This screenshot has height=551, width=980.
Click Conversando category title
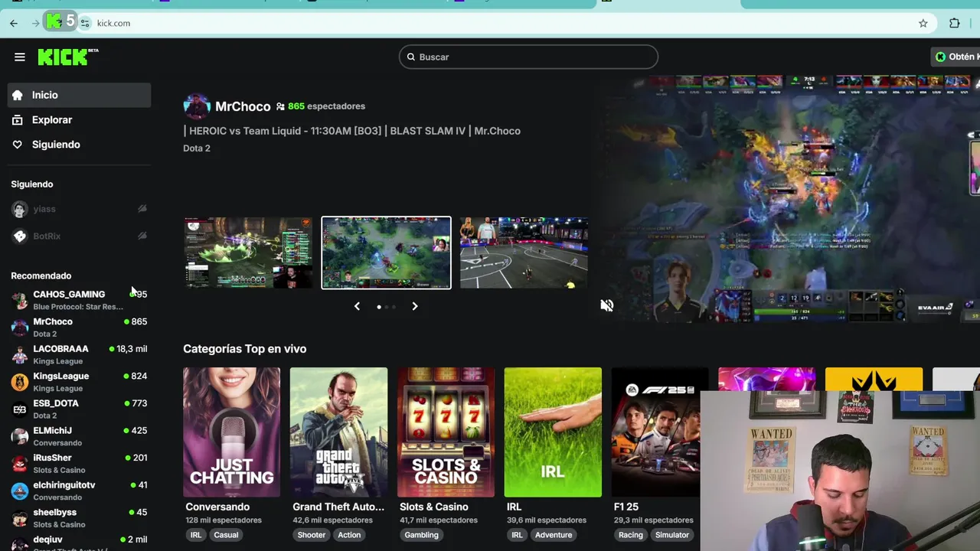(217, 507)
